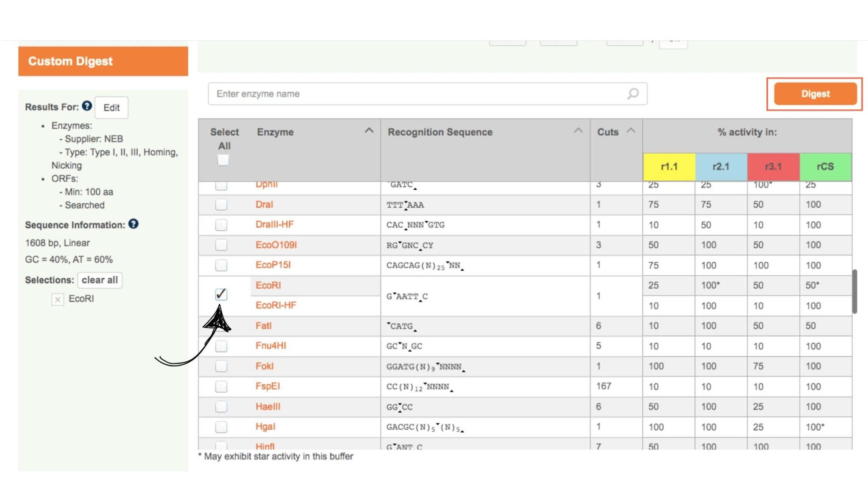
Task: Click the yellow r1.1 buffer header
Action: [x=669, y=167]
